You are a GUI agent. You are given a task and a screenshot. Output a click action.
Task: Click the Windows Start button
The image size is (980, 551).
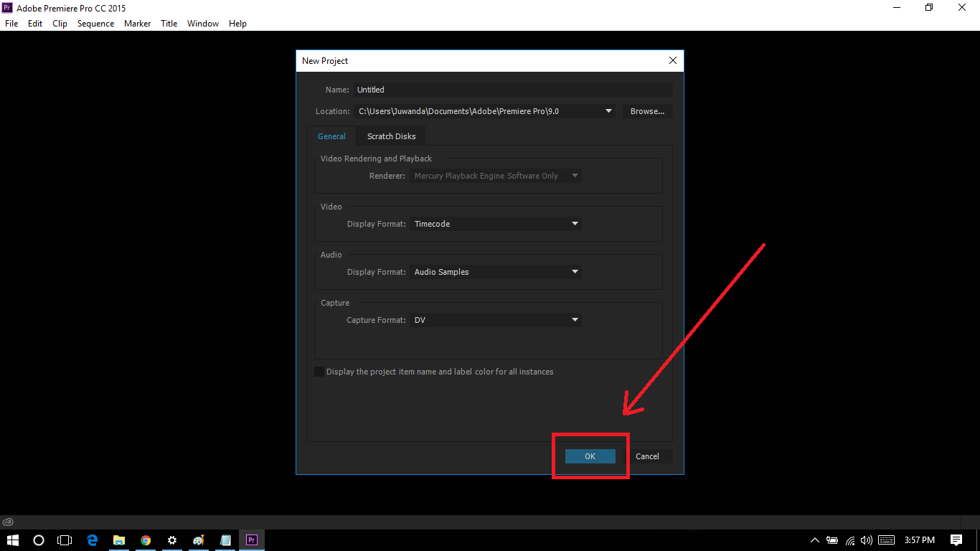13,540
